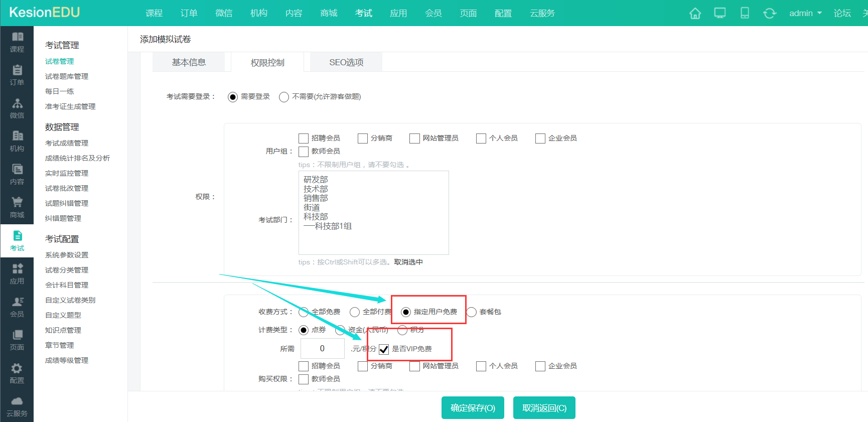The width and height of the screenshot is (868, 422).
Task: Open 基本信息 tab
Action: [189, 62]
